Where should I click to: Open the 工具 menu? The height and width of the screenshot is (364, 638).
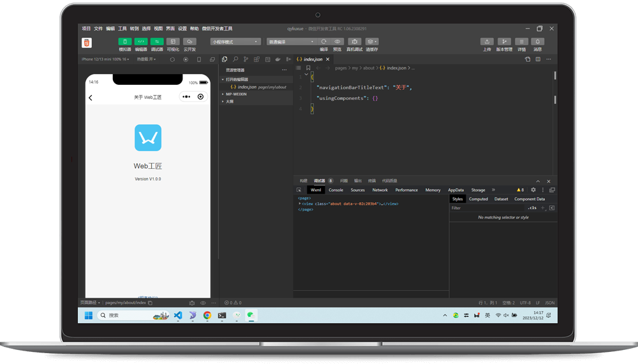click(x=122, y=29)
